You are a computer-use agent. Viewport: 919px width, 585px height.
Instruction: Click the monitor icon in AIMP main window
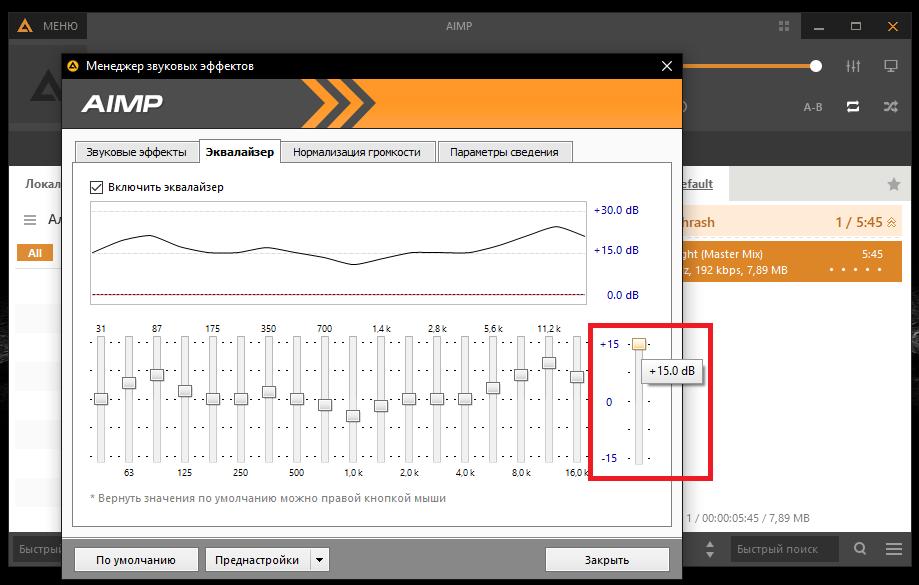pyautogui.click(x=891, y=66)
